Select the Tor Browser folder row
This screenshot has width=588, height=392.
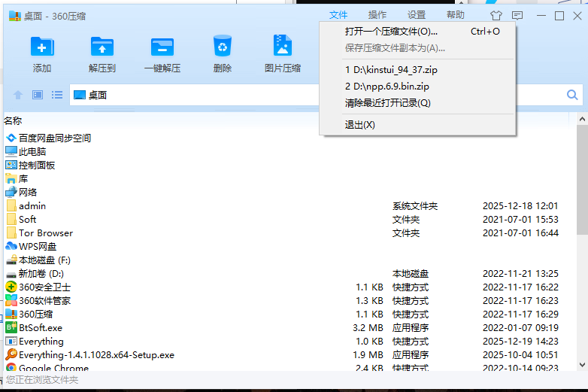(289, 233)
